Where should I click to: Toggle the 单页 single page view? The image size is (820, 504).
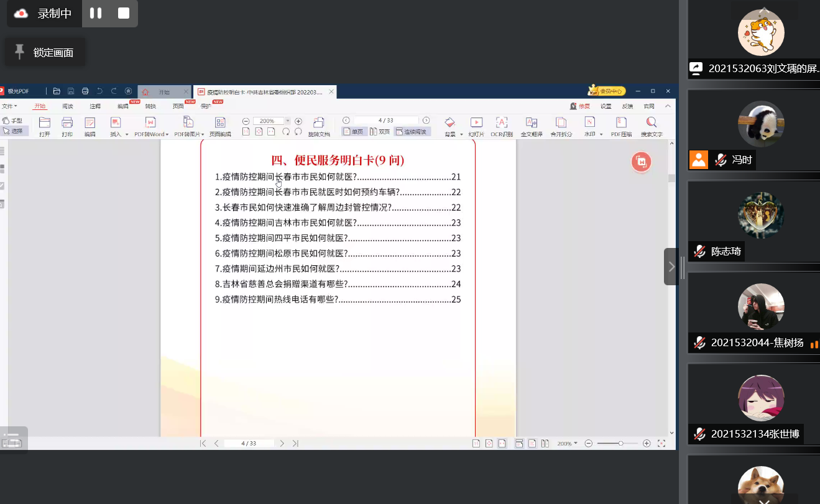point(353,132)
